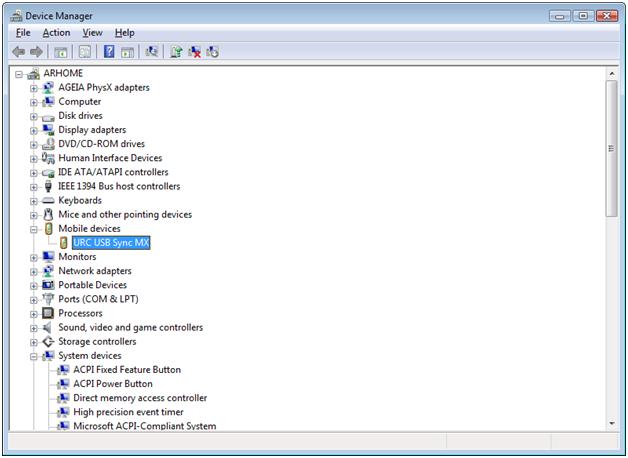Image resolution: width=628 pixels, height=458 pixels.
Task: Click the IEEE 1394 Bus host controllers icon
Action: click(48, 186)
